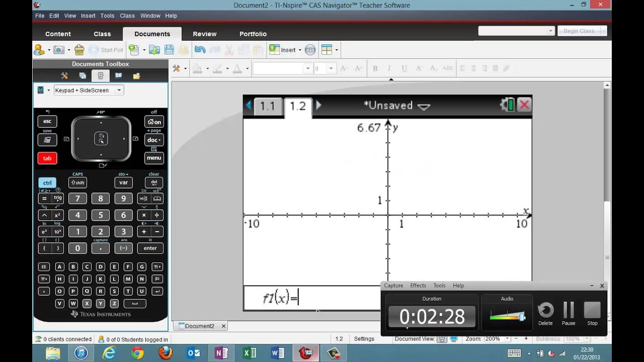Image resolution: width=644 pixels, height=362 pixels.
Task: Expand the Insert dropdown arrow
Action: [300, 50]
